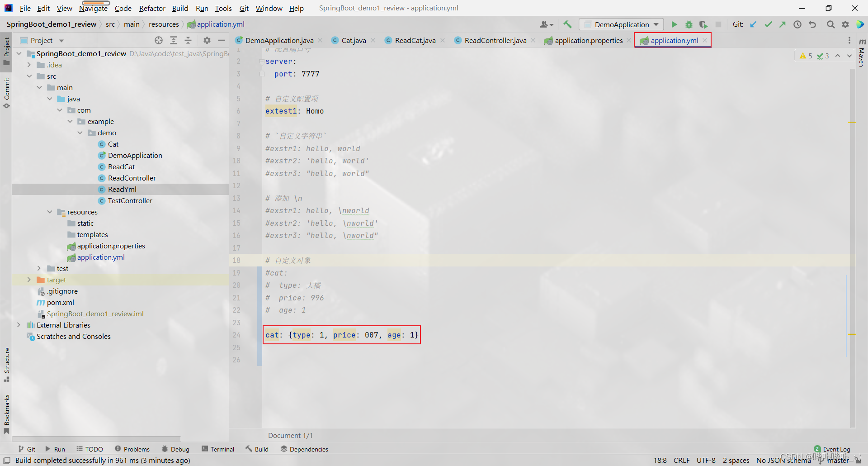Screen dimensions: 868x466
Task: Open editor tabs more-options dots
Action: pyautogui.click(x=849, y=40)
